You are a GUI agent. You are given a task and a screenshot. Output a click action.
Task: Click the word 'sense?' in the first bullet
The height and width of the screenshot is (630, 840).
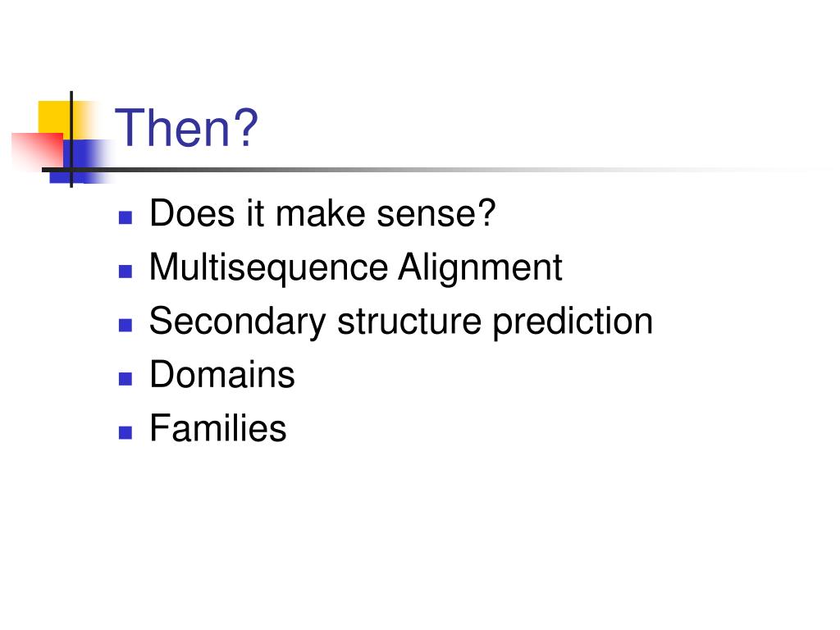pos(436,213)
